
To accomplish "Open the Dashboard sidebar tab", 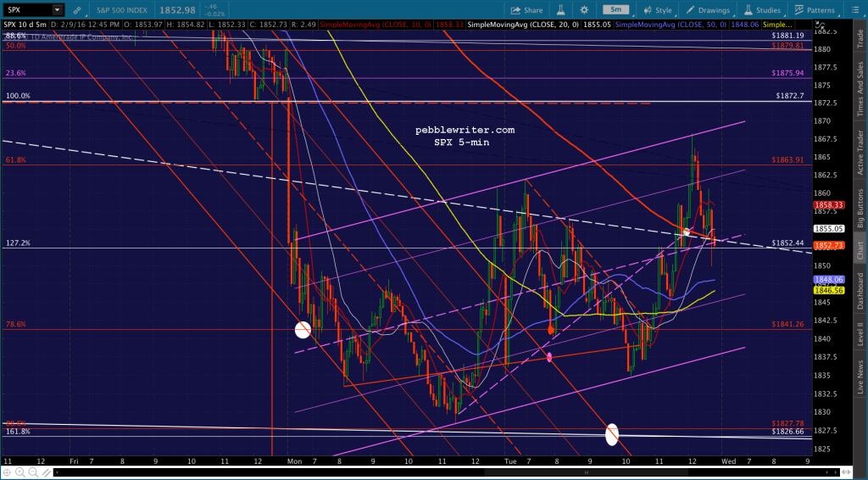I will [860, 291].
